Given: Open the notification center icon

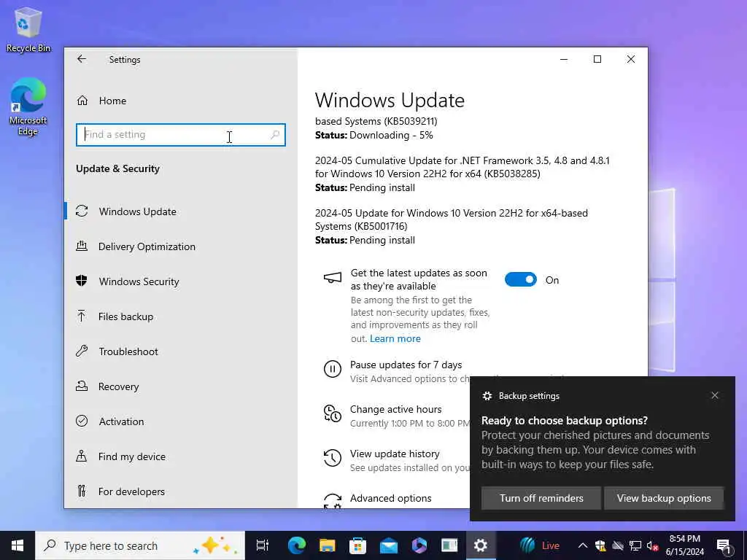Looking at the screenshot, I should [724, 545].
